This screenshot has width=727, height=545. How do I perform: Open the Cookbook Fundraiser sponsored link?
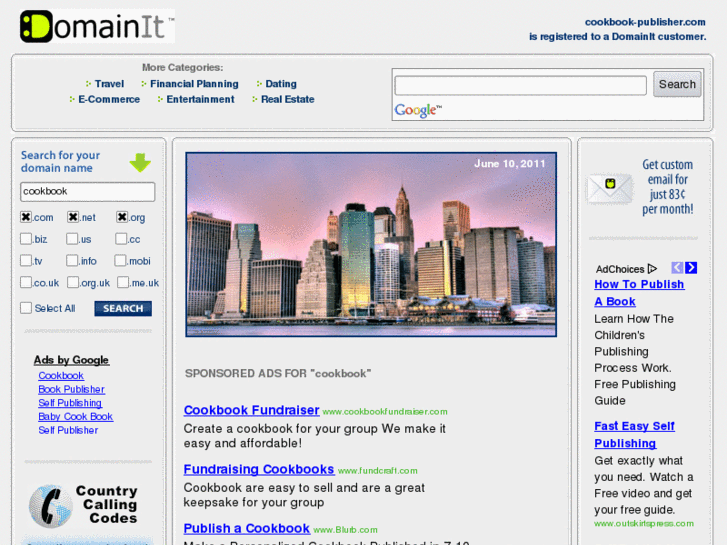coord(251,410)
